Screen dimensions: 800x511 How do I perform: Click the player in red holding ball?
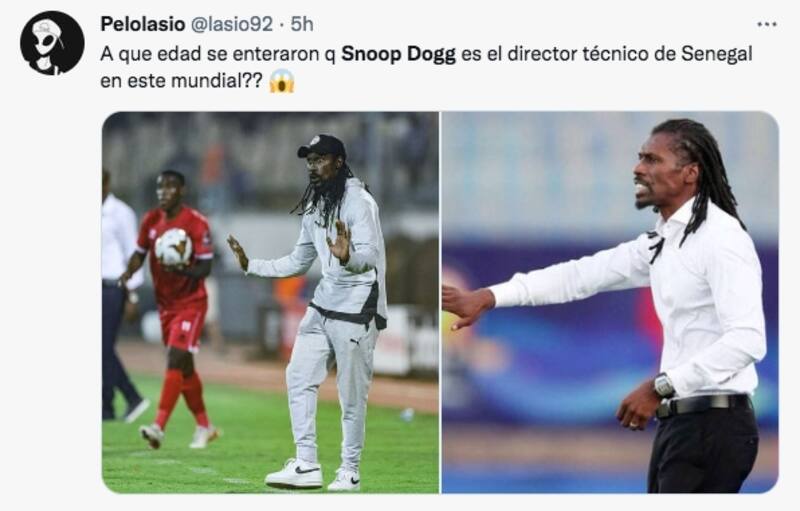[176, 309]
